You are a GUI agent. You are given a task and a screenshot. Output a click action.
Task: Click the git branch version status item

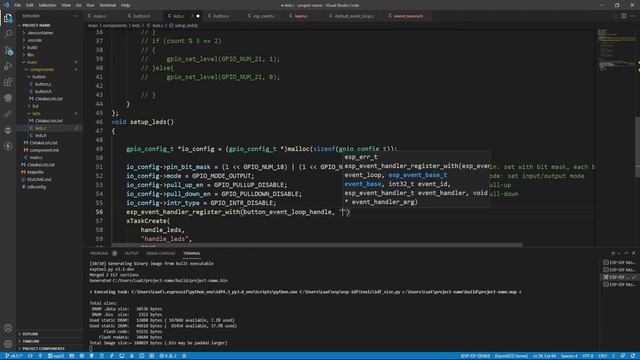point(13,356)
